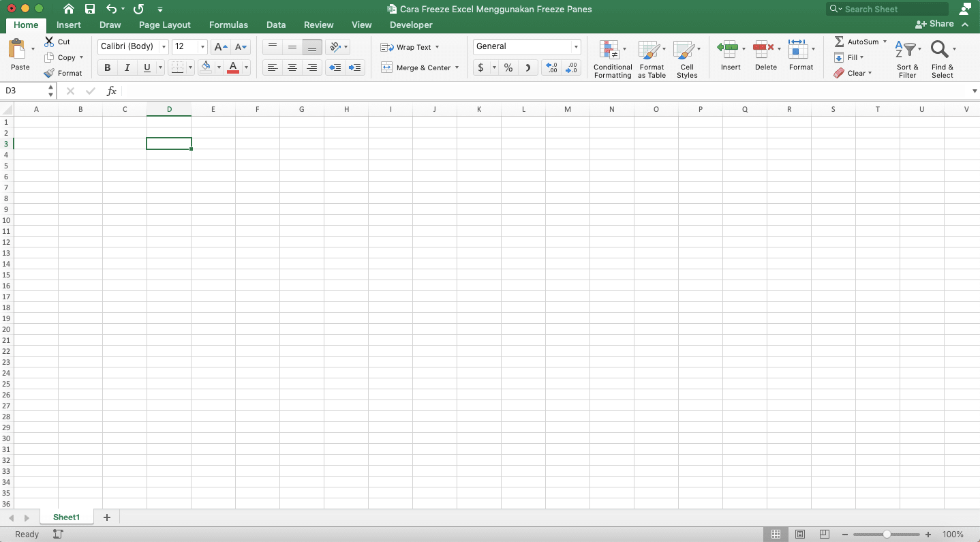
Task: Click the AutoSum sigma icon
Action: click(839, 42)
